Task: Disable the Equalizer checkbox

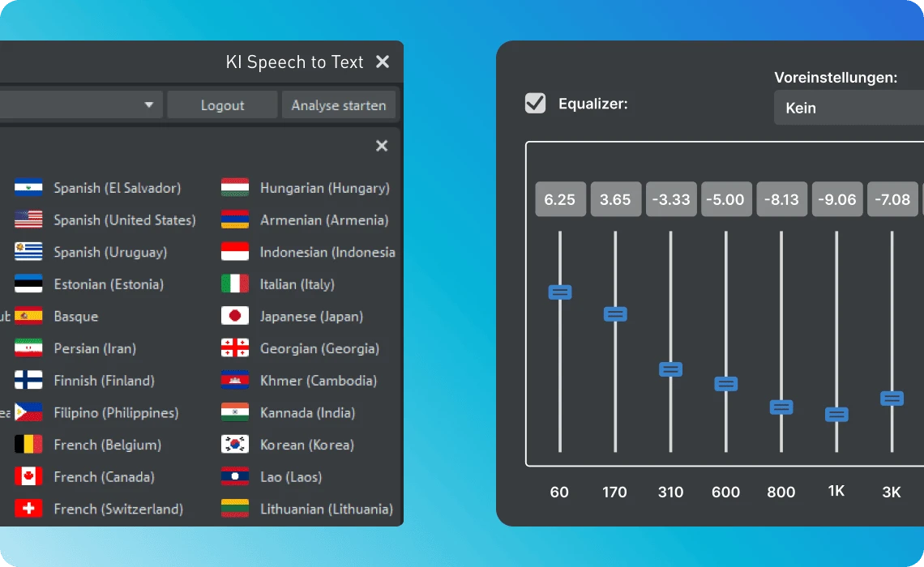Action: pyautogui.click(x=535, y=104)
